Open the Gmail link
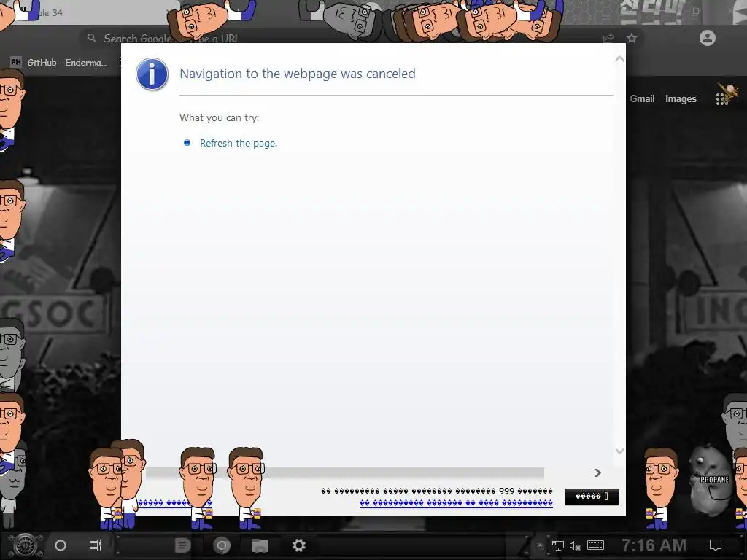The image size is (747, 560). click(642, 98)
